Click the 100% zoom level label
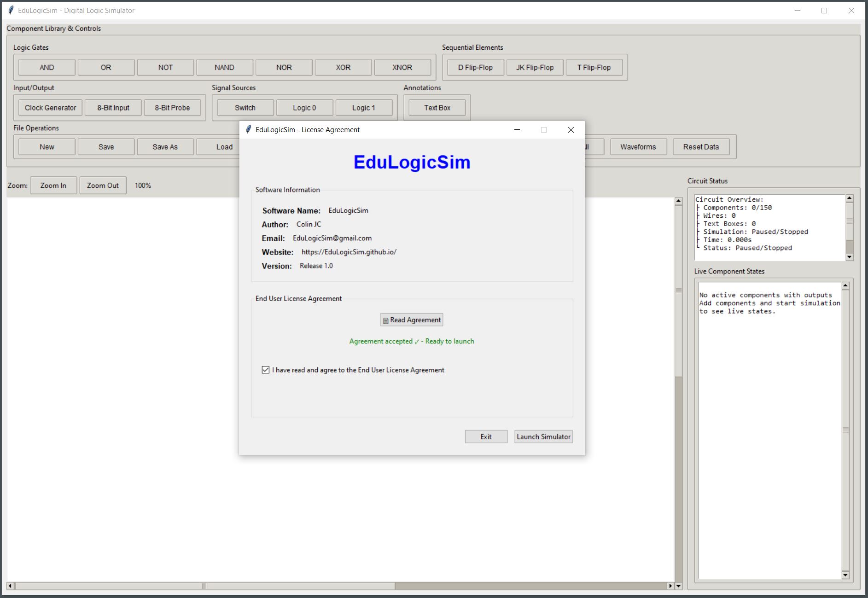This screenshot has width=868, height=598. tap(143, 186)
